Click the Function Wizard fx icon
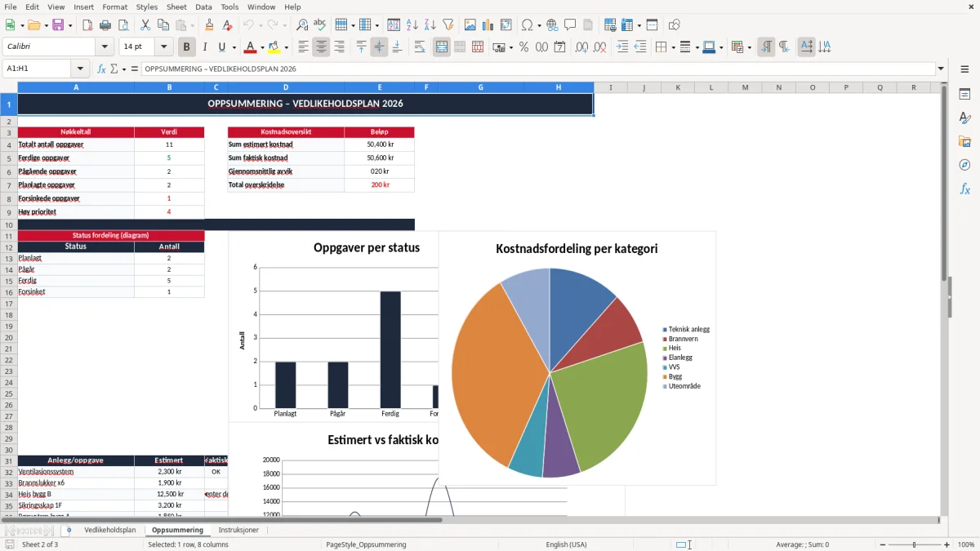The width and height of the screenshot is (980, 551). coord(101,69)
